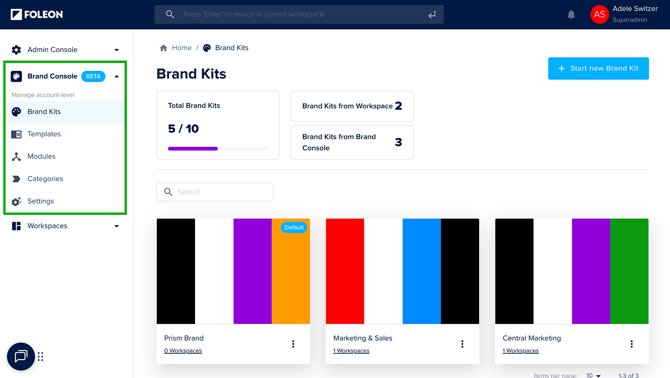This screenshot has height=378, width=670.
Task: Open Categories in the sidebar
Action: click(65, 179)
